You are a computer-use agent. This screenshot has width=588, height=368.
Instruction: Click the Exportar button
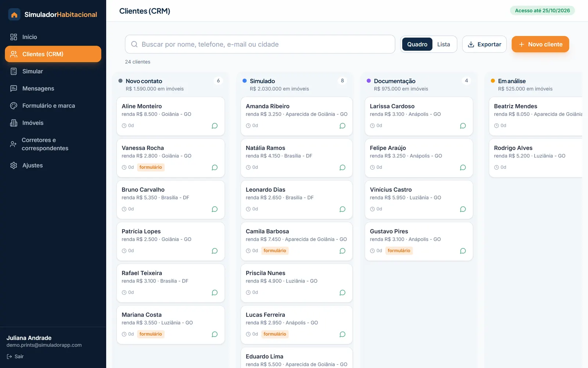click(484, 44)
